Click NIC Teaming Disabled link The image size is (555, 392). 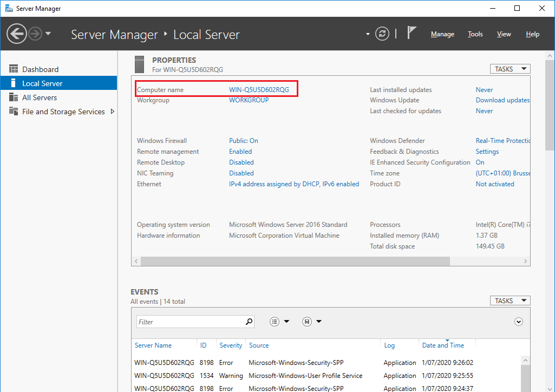(x=241, y=173)
